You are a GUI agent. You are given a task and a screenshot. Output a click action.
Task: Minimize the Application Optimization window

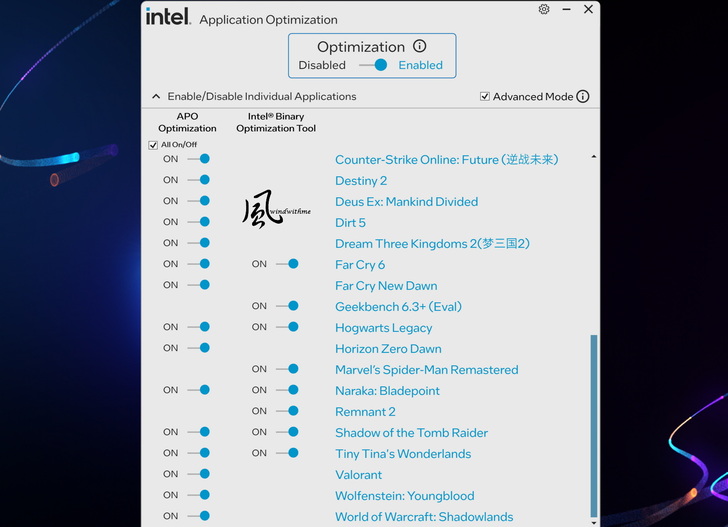[566, 9]
